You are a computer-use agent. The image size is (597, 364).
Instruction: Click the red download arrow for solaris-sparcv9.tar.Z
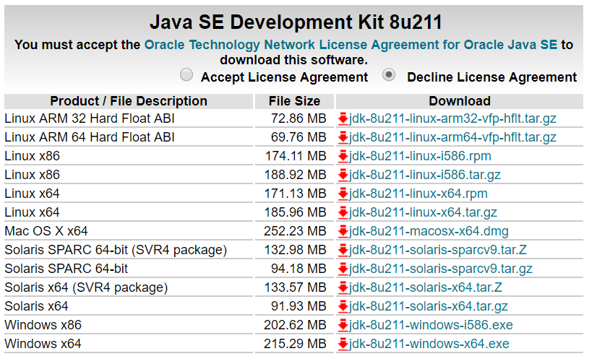pyautogui.click(x=343, y=250)
